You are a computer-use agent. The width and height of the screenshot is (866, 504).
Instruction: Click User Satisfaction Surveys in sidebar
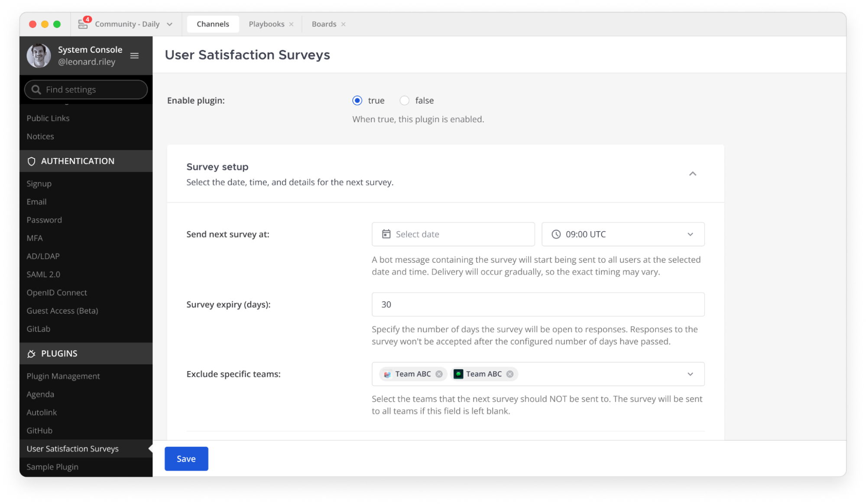pos(73,448)
